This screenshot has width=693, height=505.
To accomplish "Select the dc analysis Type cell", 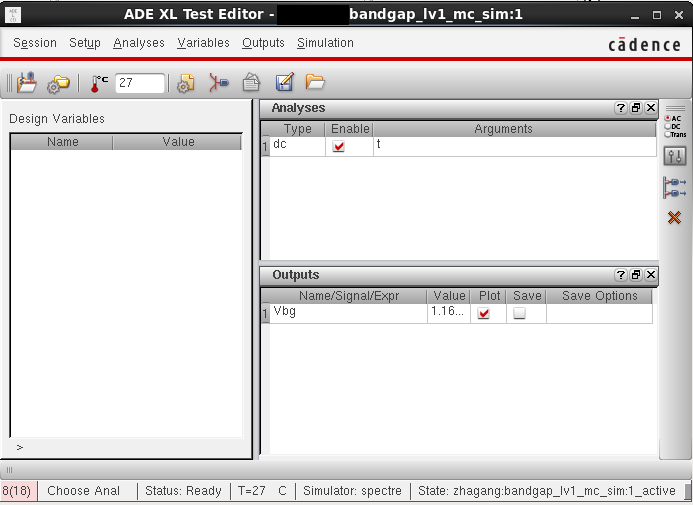I will pos(297,146).
